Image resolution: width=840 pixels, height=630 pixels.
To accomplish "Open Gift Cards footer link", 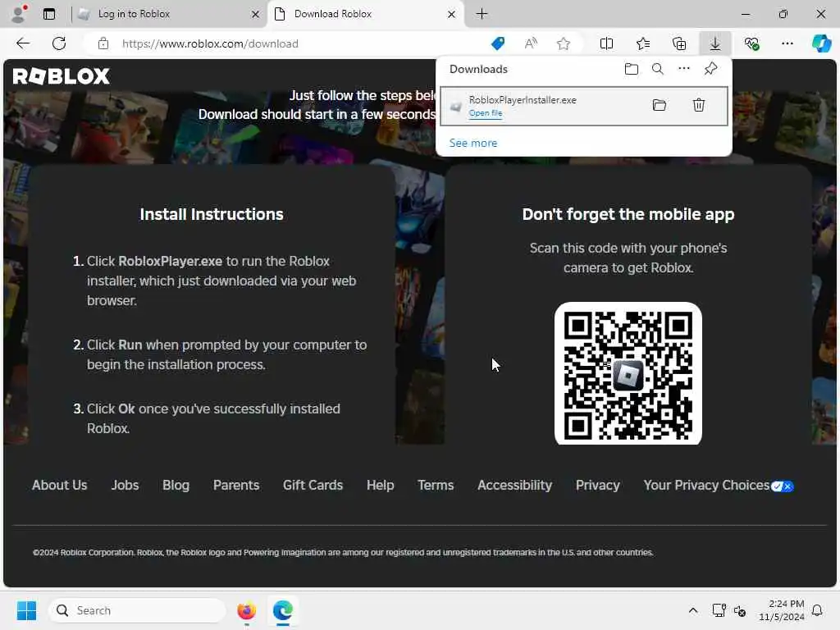I will point(313,485).
